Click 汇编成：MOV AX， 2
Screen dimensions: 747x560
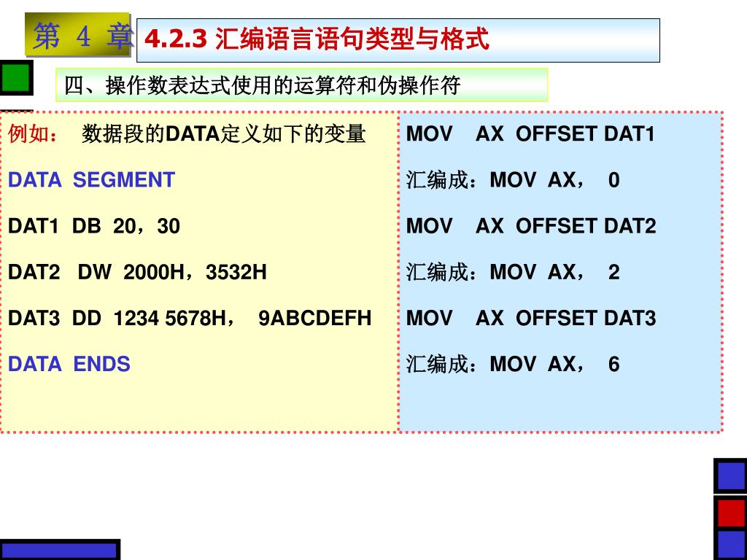pyautogui.click(x=513, y=272)
